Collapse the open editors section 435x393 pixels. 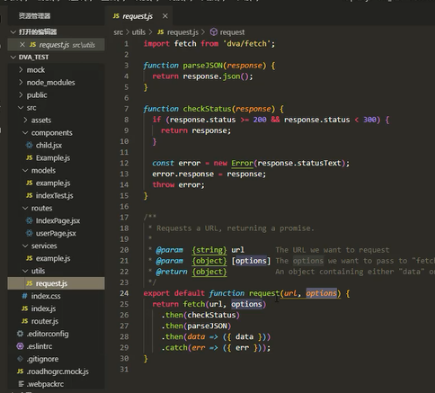[x=13, y=32]
